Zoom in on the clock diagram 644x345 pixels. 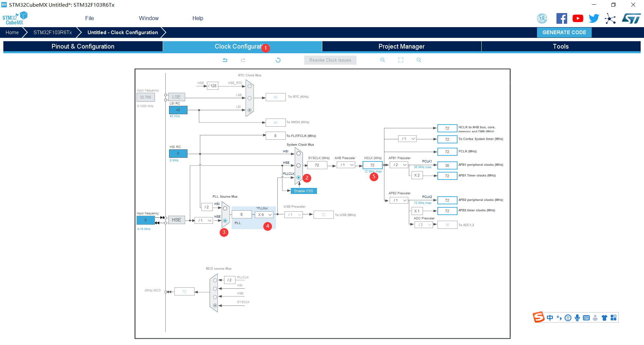(382, 60)
